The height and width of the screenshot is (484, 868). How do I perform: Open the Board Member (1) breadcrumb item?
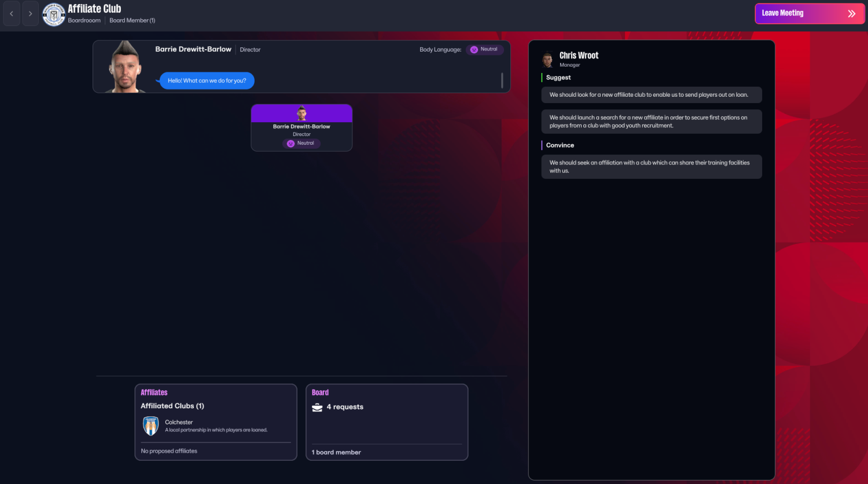pos(133,20)
